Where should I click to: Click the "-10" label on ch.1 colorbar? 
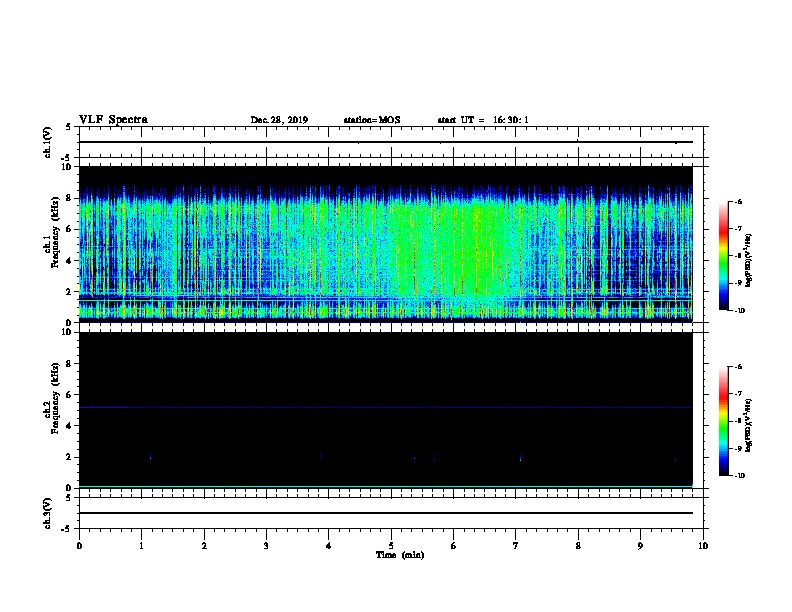(x=739, y=311)
